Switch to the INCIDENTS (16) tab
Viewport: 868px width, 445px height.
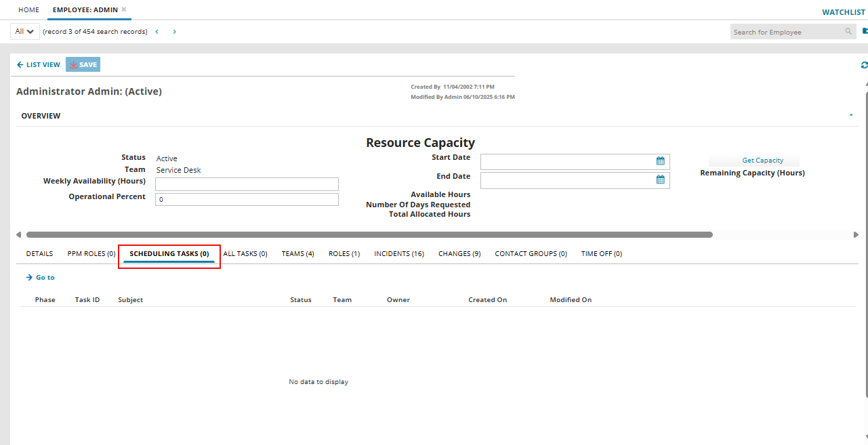tap(399, 254)
